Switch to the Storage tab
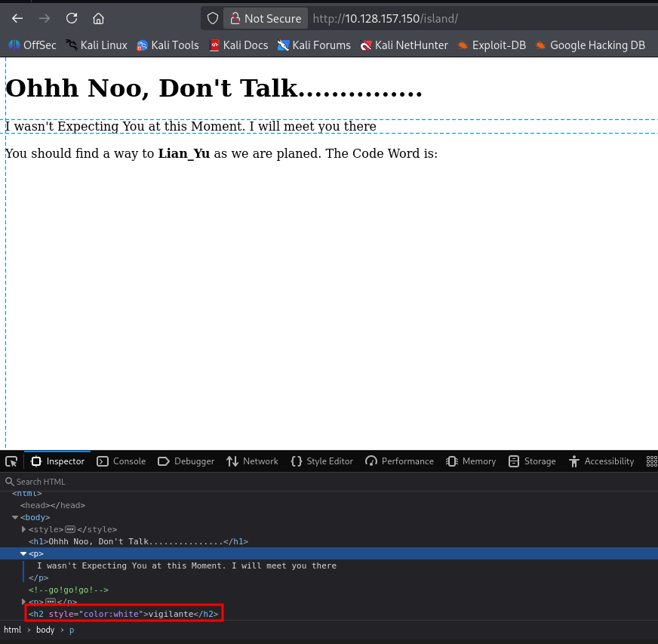658x644 pixels. tap(532, 461)
